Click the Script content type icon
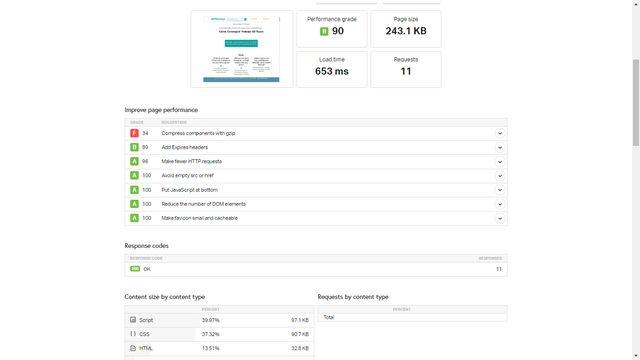This screenshot has height=360, width=640. [133, 320]
